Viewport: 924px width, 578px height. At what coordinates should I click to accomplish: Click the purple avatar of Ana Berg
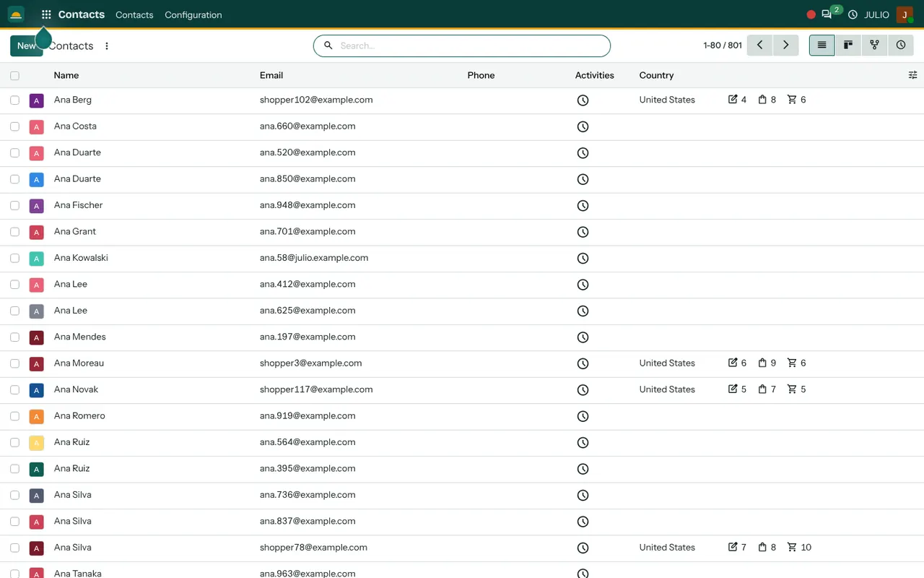tap(37, 101)
